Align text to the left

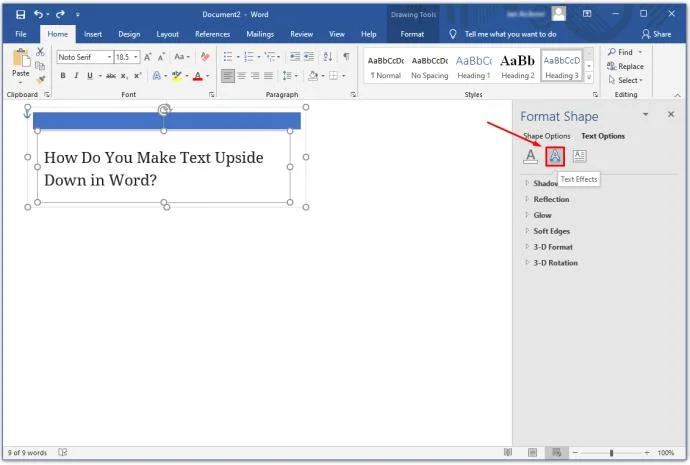pos(228,76)
